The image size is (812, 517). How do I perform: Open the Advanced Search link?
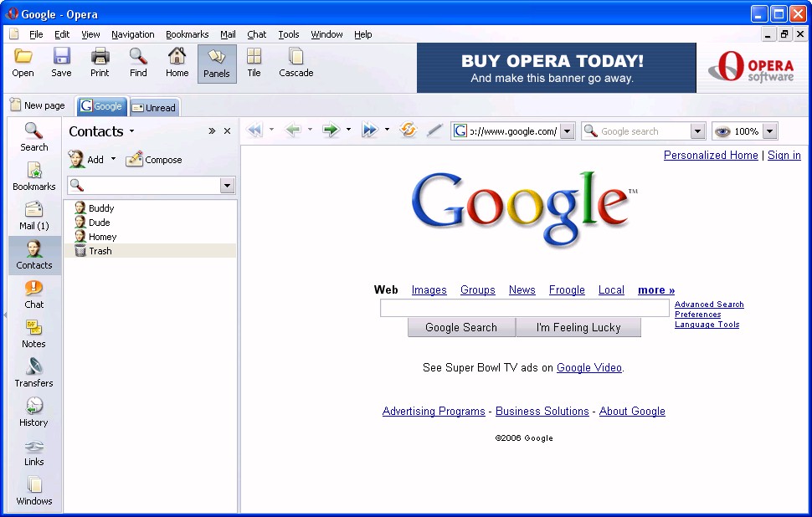pyautogui.click(x=709, y=305)
